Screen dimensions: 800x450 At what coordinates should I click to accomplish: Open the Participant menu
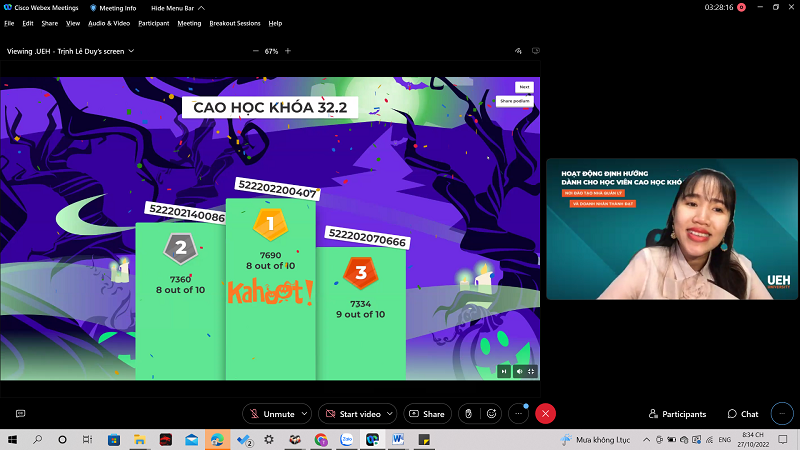click(x=154, y=23)
